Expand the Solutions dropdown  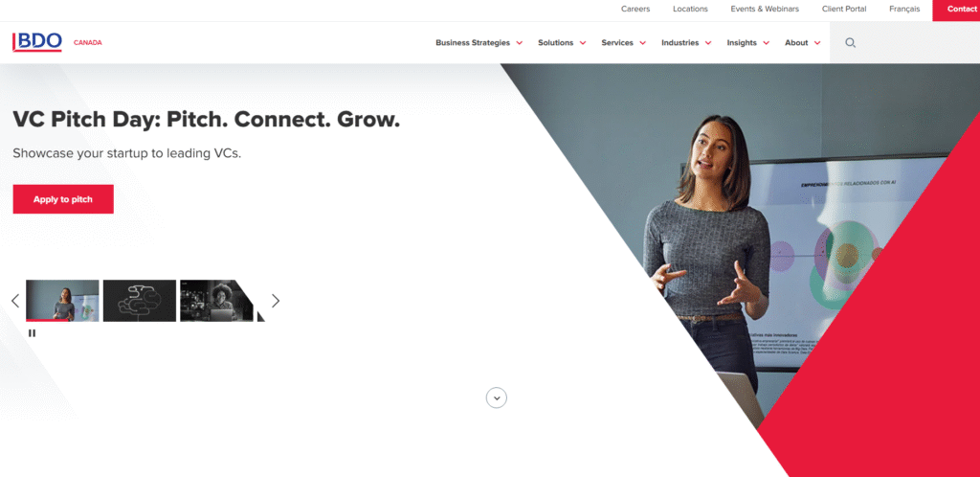click(x=562, y=42)
